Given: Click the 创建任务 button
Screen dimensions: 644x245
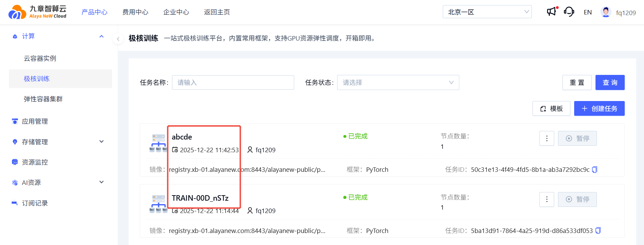Looking at the screenshot, I should (x=599, y=109).
